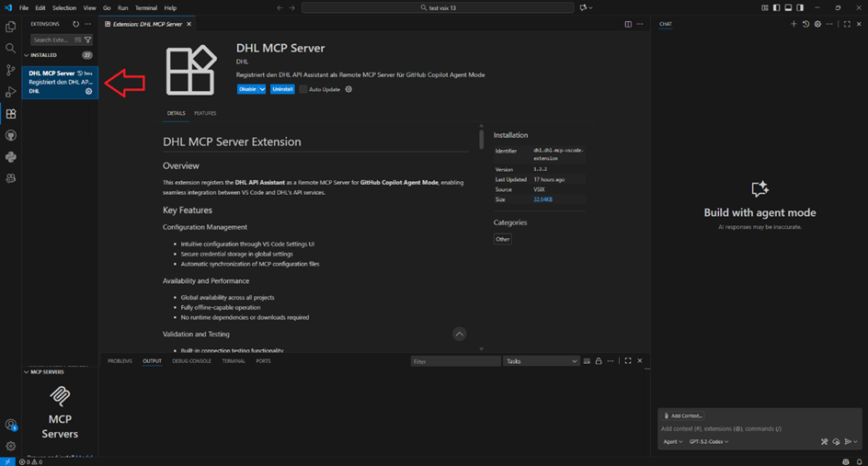
Task: Open chat settings gear
Action: 817,24
